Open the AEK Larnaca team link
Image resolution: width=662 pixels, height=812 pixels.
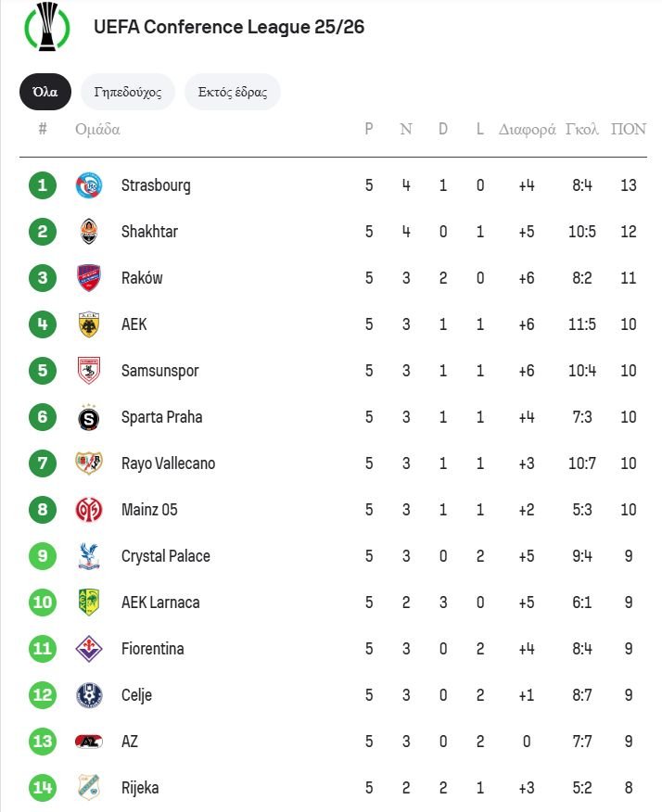click(x=160, y=603)
